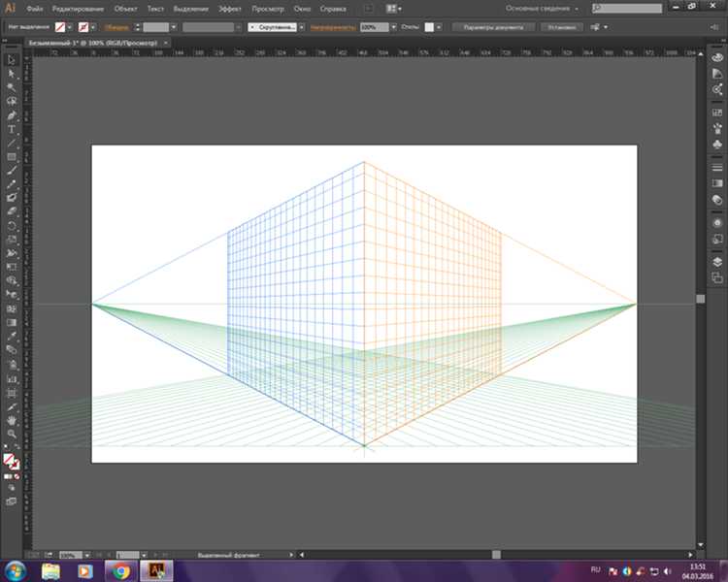This screenshot has height=582, width=728.
Task: Open the Stroke panel icon
Action: pos(717,168)
